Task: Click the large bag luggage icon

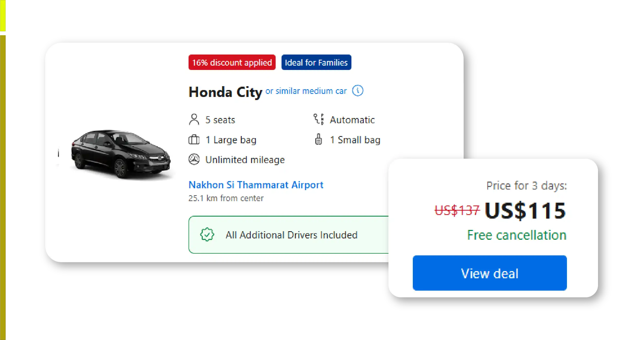Action: pos(194,140)
